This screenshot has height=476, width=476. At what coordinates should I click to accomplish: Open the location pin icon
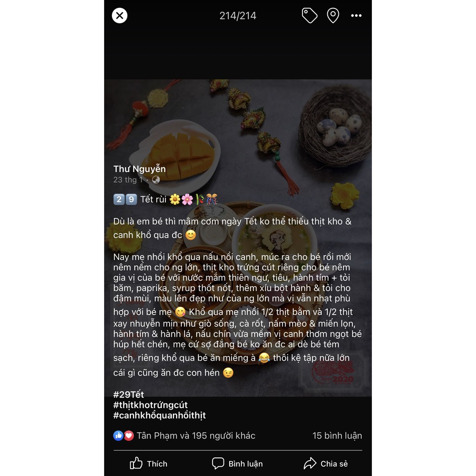click(333, 15)
